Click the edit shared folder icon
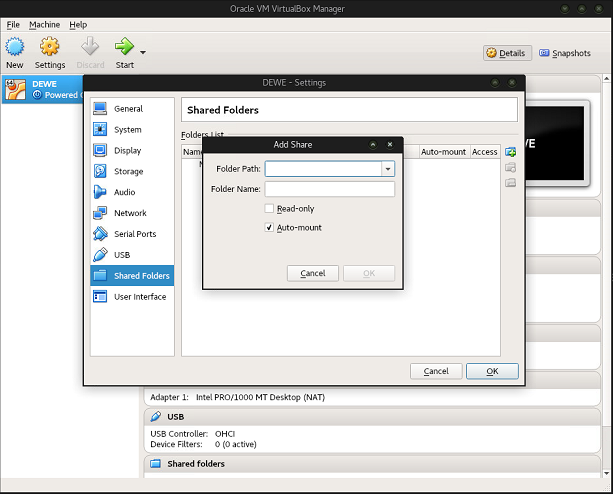 coord(511,167)
